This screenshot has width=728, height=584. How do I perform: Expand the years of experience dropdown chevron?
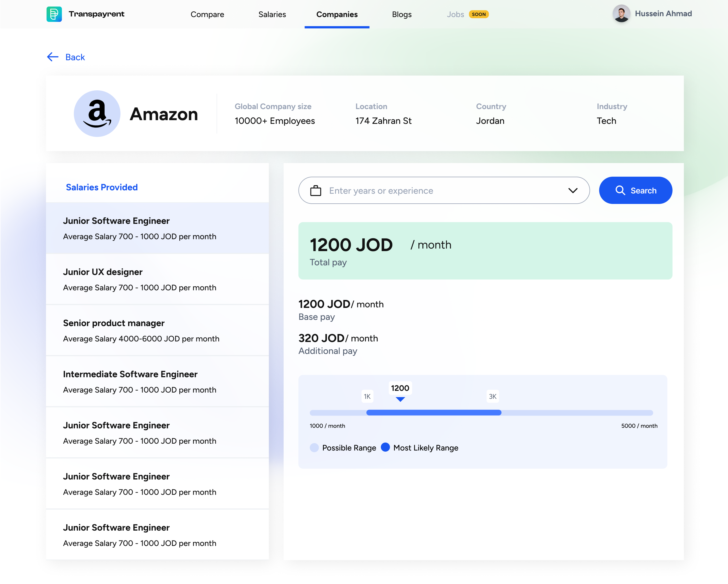click(573, 191)
